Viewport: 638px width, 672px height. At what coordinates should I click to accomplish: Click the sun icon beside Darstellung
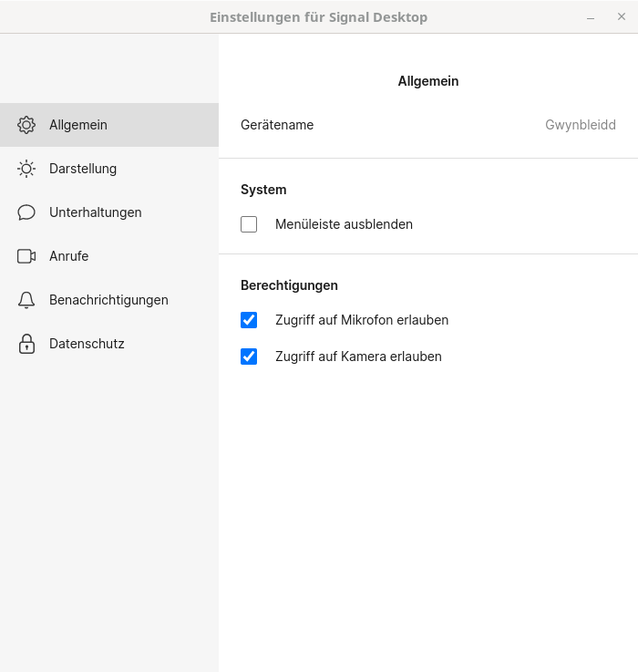26,169
